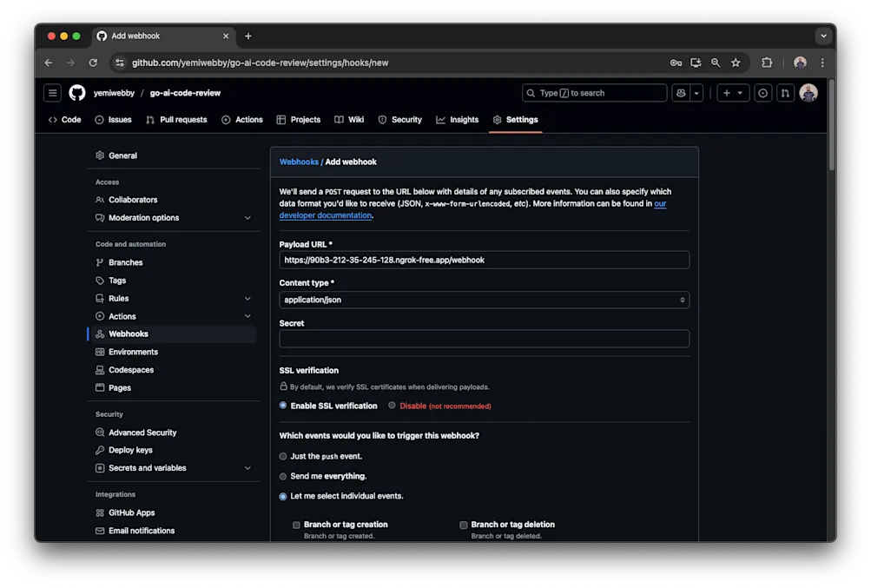
Task: Open the create new dropdown next to plus
Action: pos(738,93)
